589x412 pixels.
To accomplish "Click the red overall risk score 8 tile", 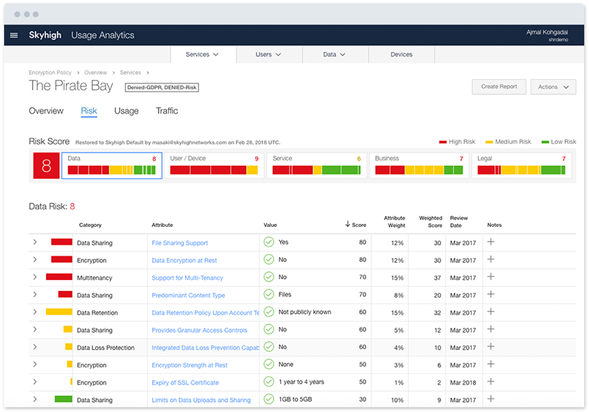I will 46,166.
